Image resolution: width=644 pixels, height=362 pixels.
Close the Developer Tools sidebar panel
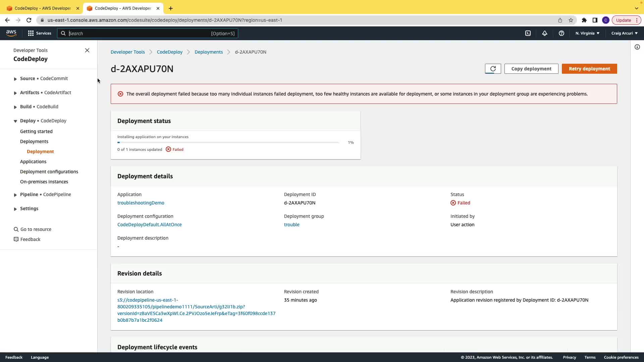pyautogui.click(x=87, y=50)
